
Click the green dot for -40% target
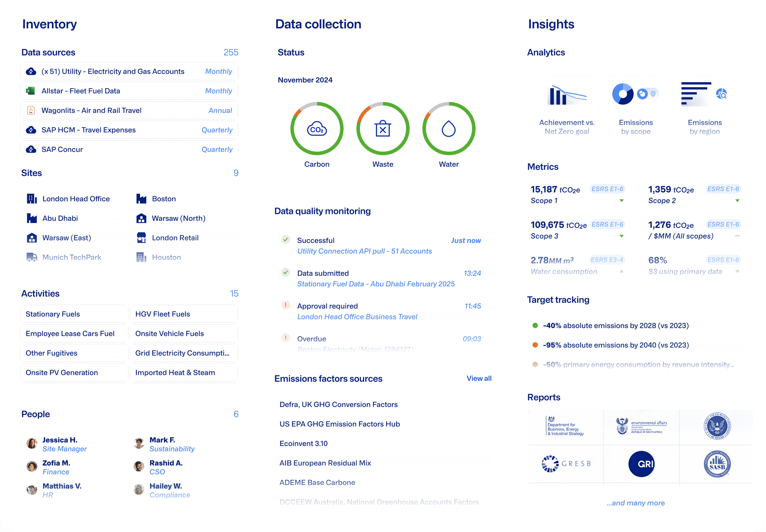pos(535,325)
